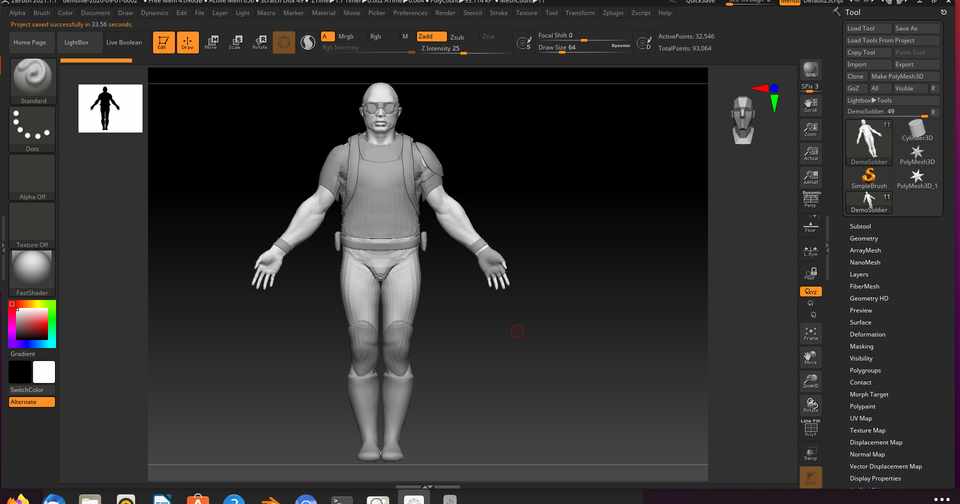Select the SimpleBrush tool thumbnail
Viewport: 960px width, 504px height.
869,178
